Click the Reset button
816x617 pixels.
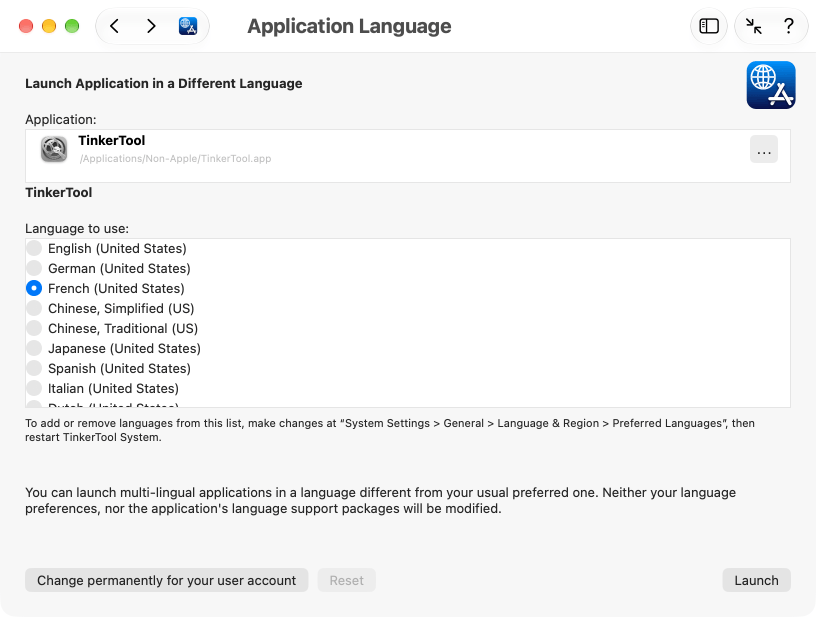tap(347, 580)
